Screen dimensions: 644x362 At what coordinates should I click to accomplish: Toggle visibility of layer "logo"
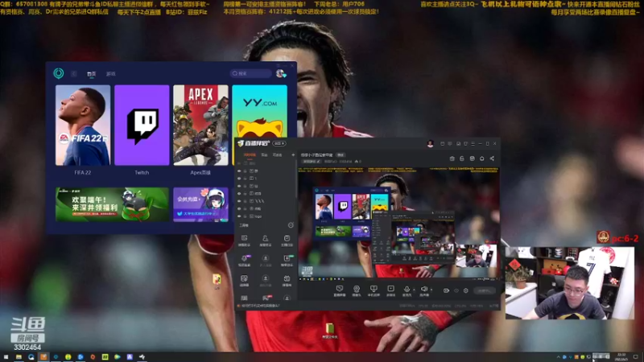point(239,216)
